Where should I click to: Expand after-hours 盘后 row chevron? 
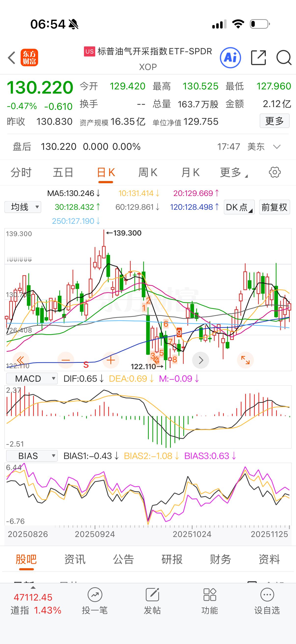pyautogui.click(x=277, y=147)
